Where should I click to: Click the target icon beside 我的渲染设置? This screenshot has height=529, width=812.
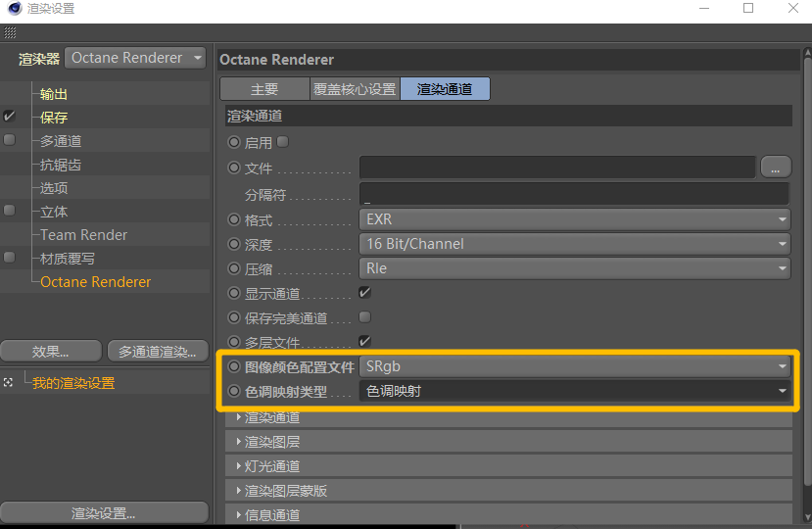(x=8, y=382)
